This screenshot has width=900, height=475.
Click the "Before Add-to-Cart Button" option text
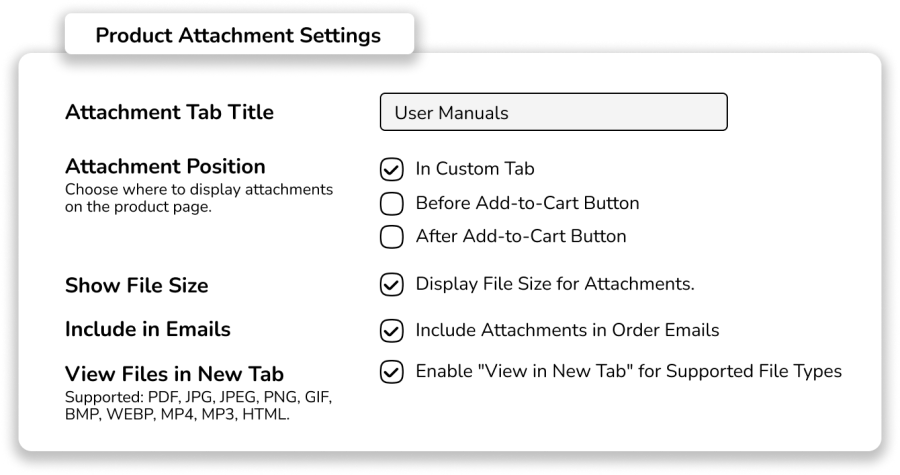tap(527, 203)
